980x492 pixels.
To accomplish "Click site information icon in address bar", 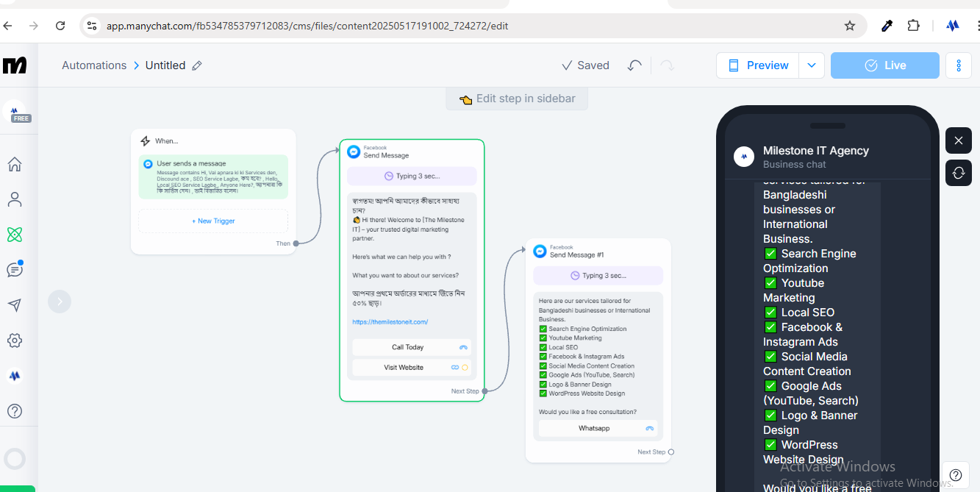I will (x=92, y=26).
